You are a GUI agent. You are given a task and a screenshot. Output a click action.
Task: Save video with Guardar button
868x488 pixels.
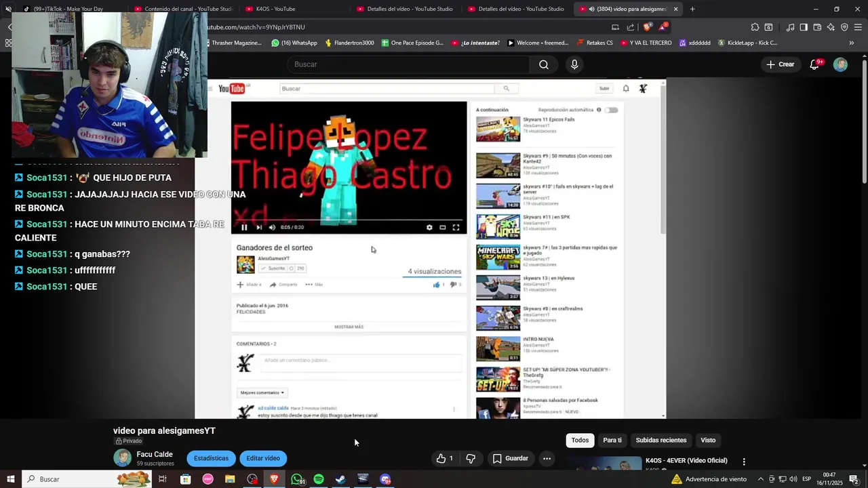click(510, 459)
